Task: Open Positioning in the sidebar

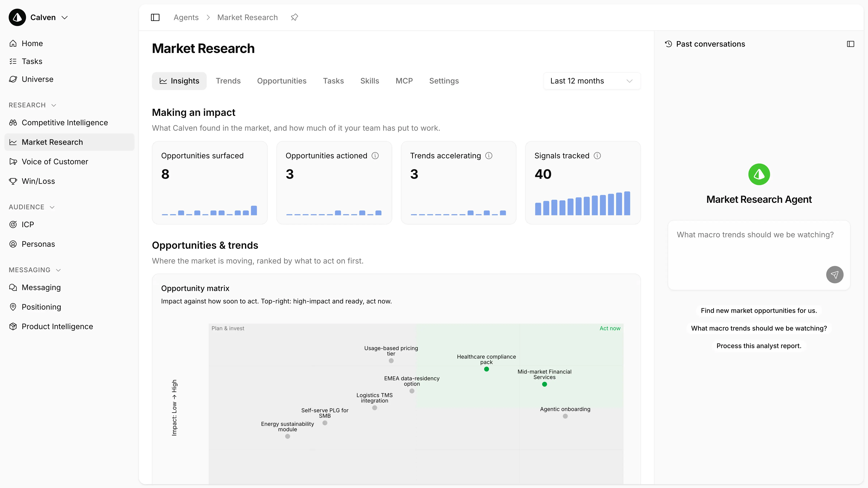Action: [x=69, y=307]
